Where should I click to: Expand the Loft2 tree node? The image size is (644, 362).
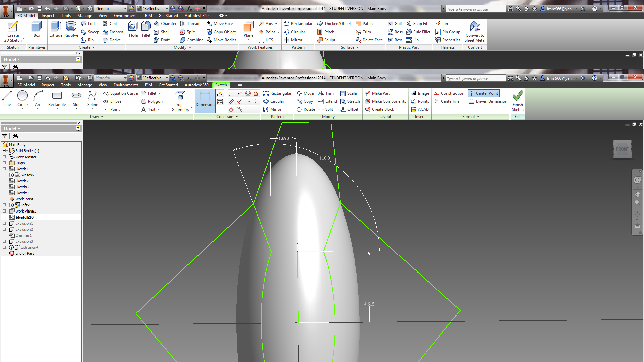point(5,205)
